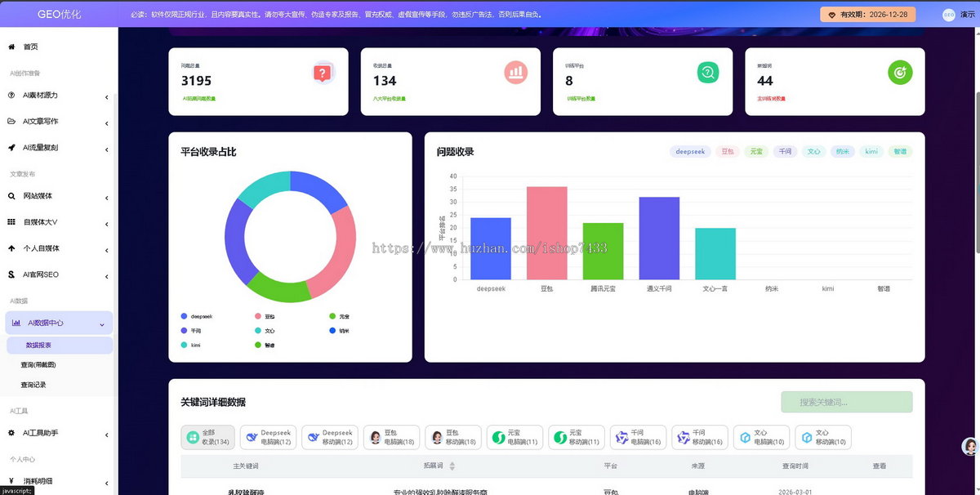Image resolution: width=980 pixels, height=495 pixels.
Task: Click the red question icon on 3195 card
Action: [x=323, y=74]
